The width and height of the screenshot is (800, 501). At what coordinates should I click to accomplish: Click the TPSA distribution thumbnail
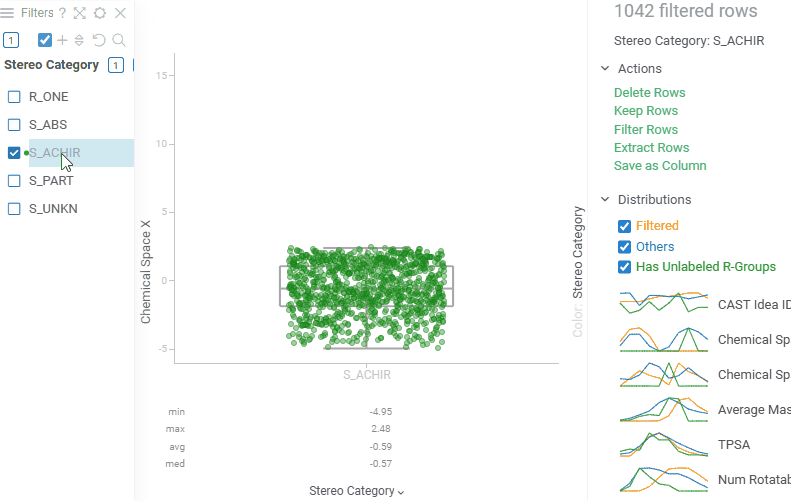click(664, 444)
